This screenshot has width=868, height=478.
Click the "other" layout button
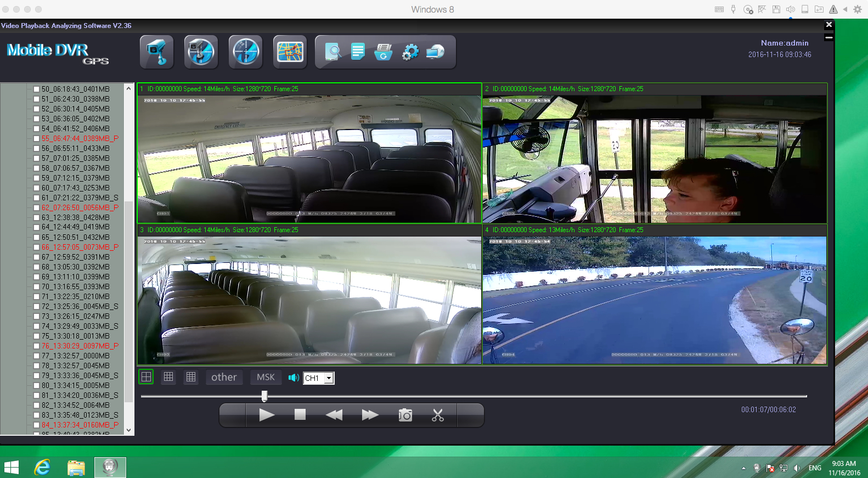224,377
